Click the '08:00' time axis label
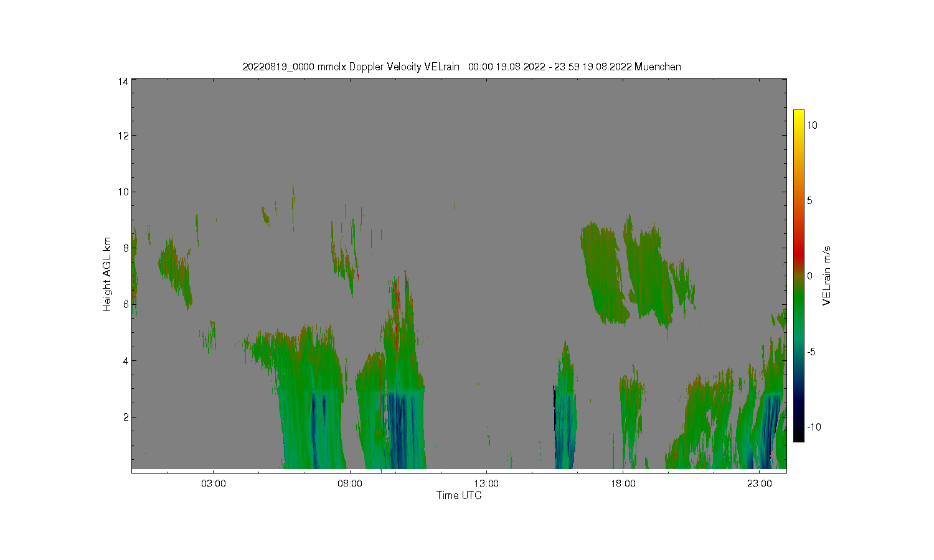 pos(350,484)
